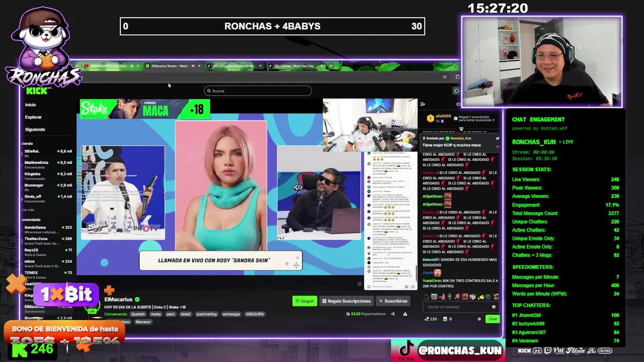The image size is (644, 362).
Task: Open a new browser tab
Action: 331,66
